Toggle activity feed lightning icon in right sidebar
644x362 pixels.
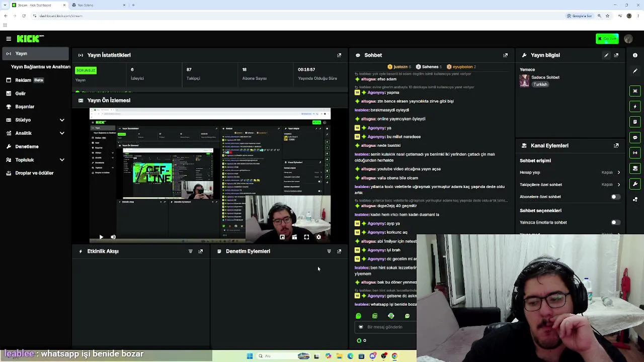point(635,107)
